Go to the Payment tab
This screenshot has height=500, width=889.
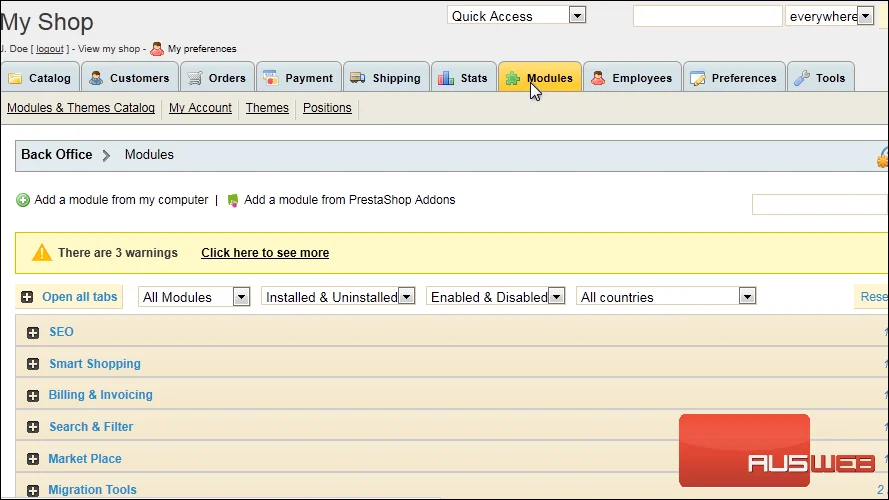299,77
